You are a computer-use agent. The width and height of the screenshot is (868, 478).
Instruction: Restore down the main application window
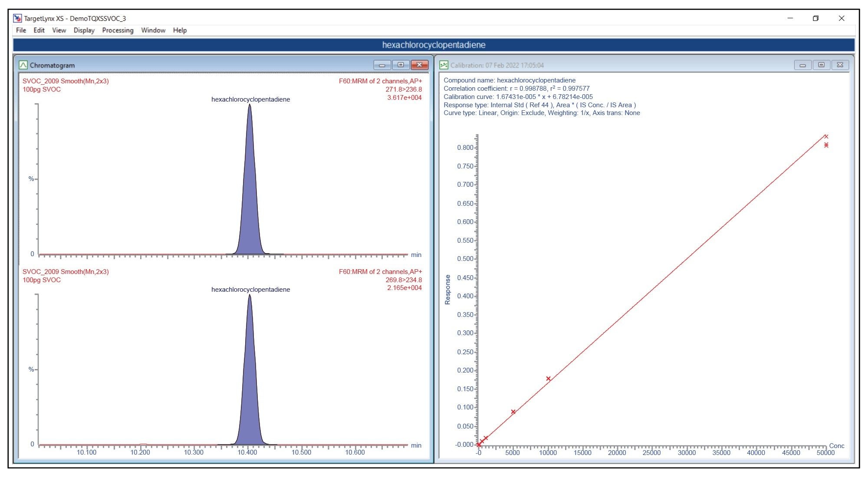tap(815, 18)
